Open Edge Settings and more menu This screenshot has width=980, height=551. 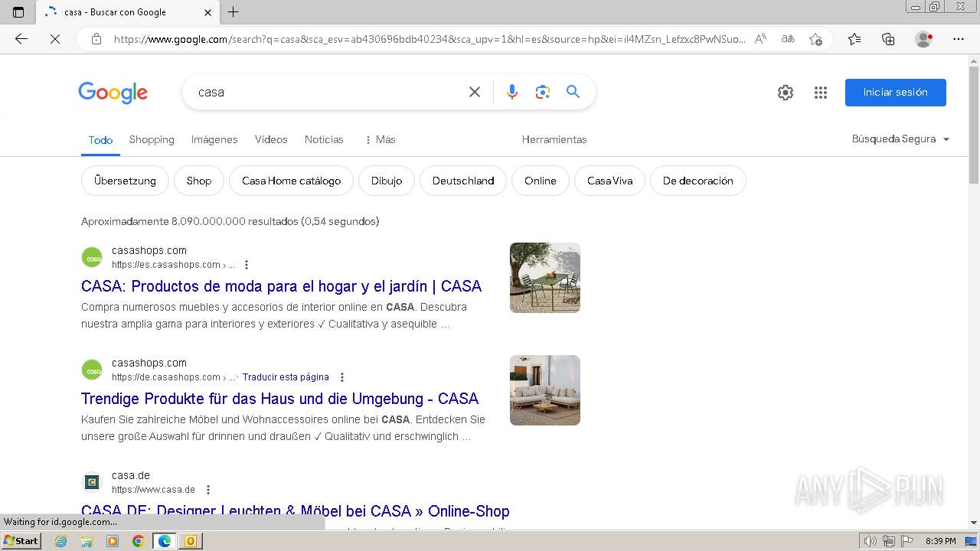pyautogui.click(x=959, y=39)
